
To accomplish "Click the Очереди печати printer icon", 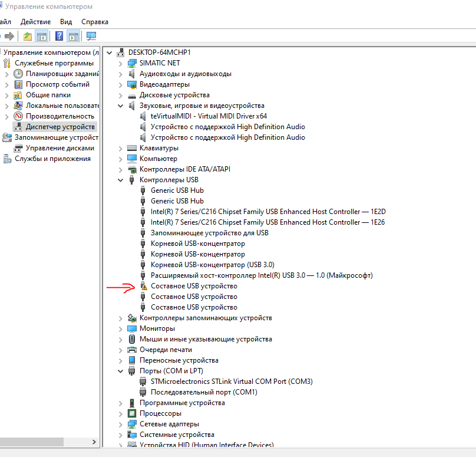I will pos(132,350).
